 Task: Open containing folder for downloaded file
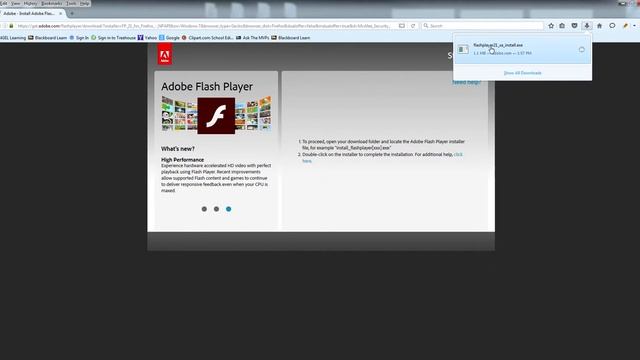[582, 50]
